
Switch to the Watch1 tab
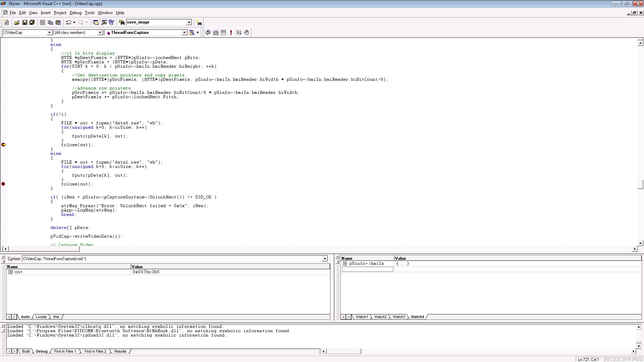[362, 317]
